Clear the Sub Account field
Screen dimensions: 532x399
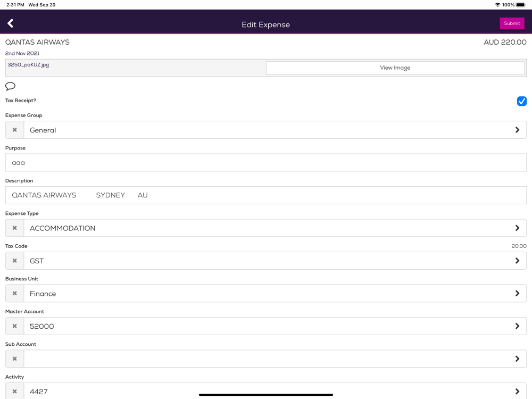pos(14,359)
